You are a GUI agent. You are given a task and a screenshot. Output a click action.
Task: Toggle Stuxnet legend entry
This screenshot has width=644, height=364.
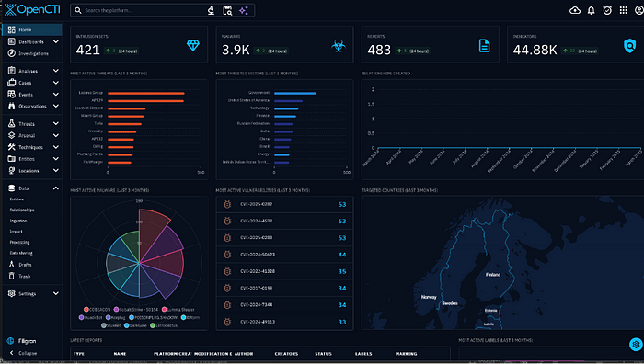[x=111, y=325]
